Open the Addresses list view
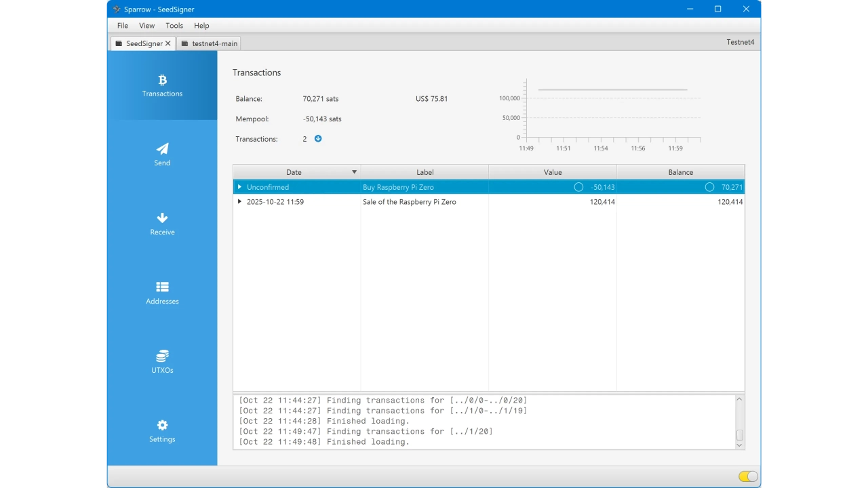 (162, 293)
